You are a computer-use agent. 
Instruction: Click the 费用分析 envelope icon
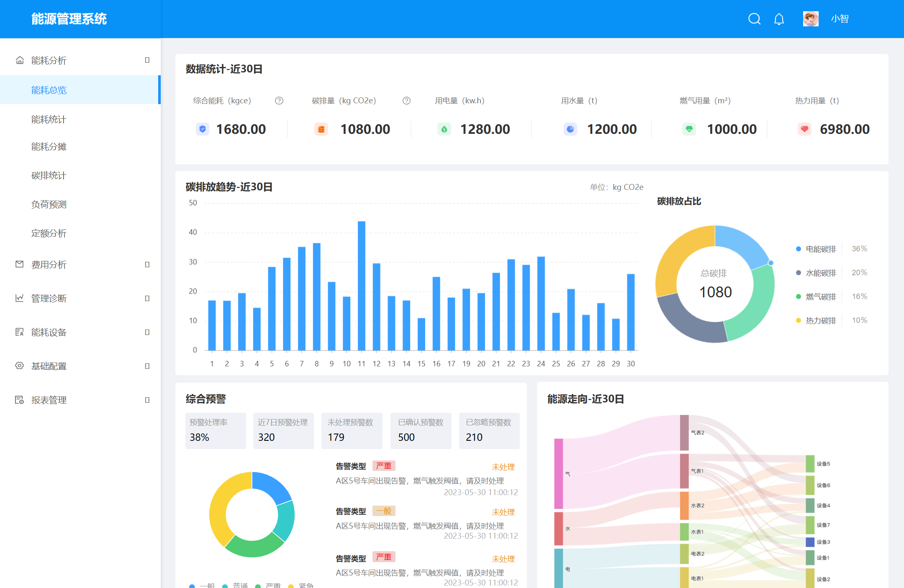20,264
